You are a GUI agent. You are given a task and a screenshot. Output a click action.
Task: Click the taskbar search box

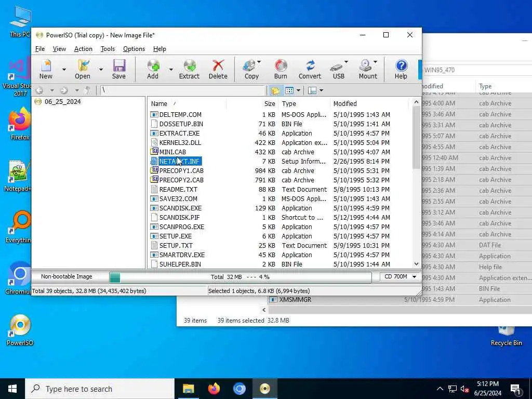pos(100,389)
